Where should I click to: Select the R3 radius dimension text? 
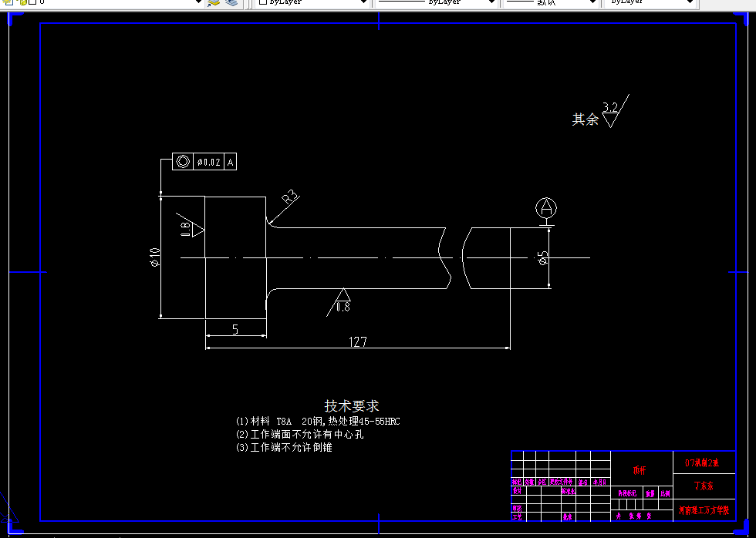290,197
